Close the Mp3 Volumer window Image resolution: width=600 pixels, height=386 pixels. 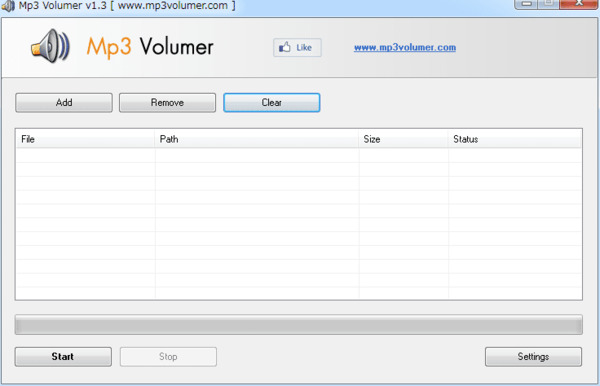click(x=579, y=4)
